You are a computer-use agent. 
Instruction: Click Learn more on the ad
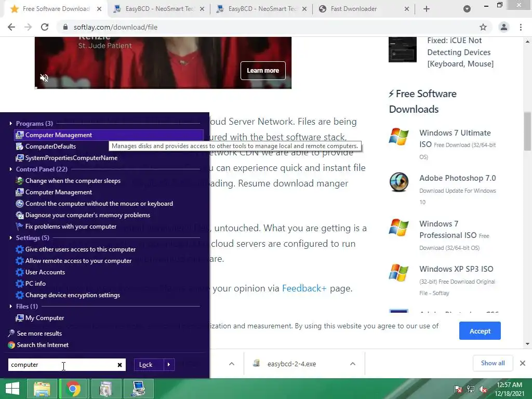(x=263, y=71)
